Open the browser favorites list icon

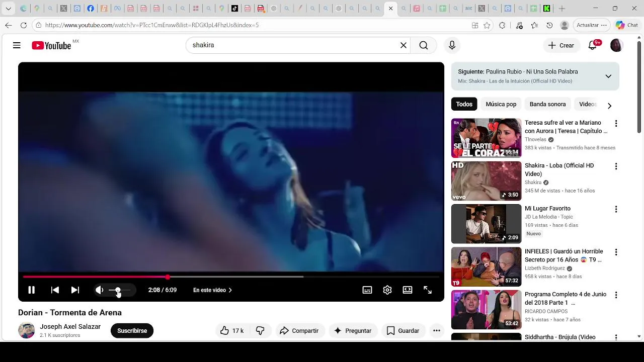tap(534, 25)
